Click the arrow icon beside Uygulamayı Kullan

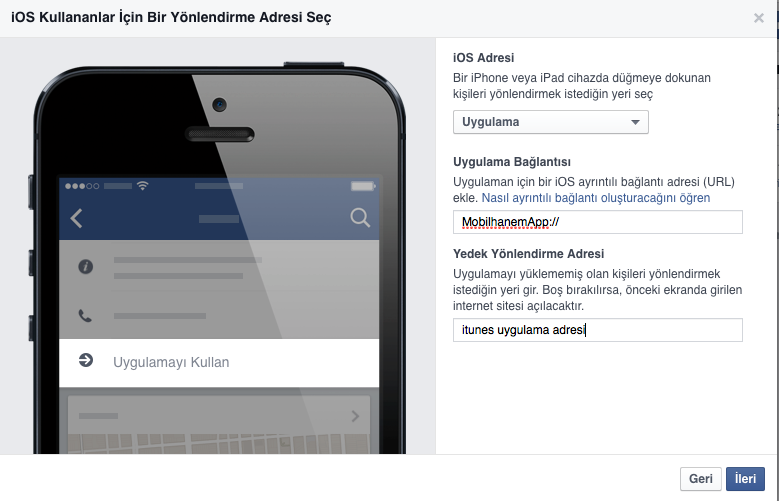coord(86,360)
